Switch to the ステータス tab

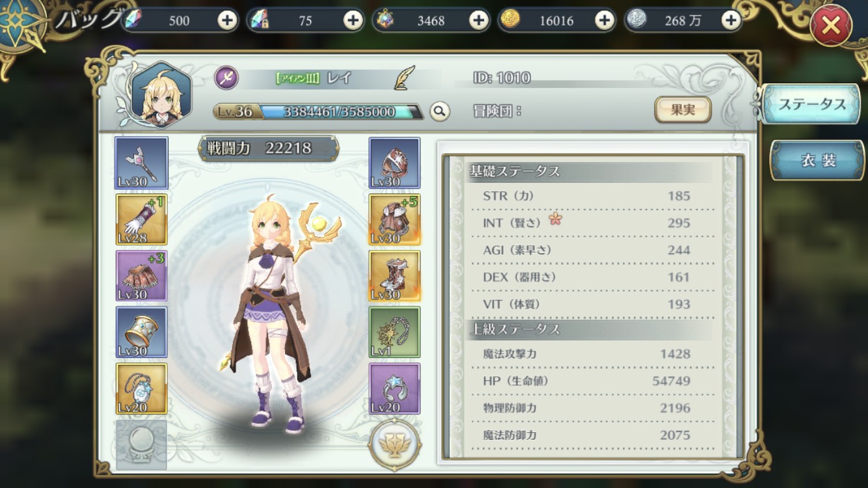pos(811,104)
